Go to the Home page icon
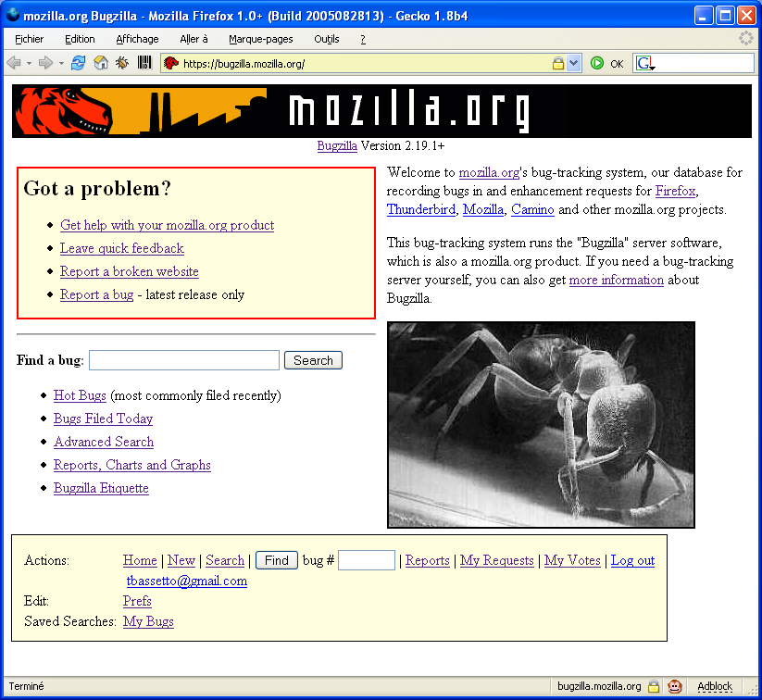The image size is (762, 700). (101, 63)
